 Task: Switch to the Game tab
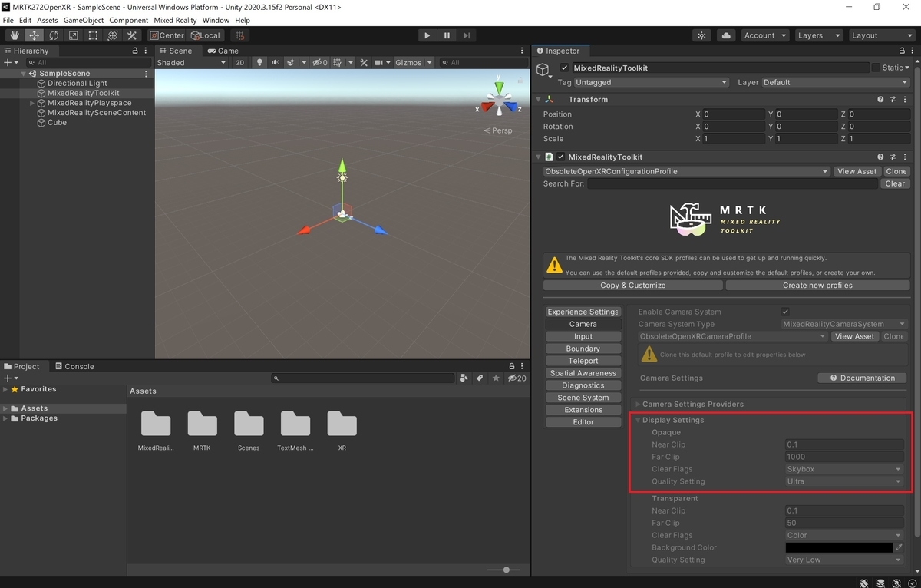click(223, 51)
